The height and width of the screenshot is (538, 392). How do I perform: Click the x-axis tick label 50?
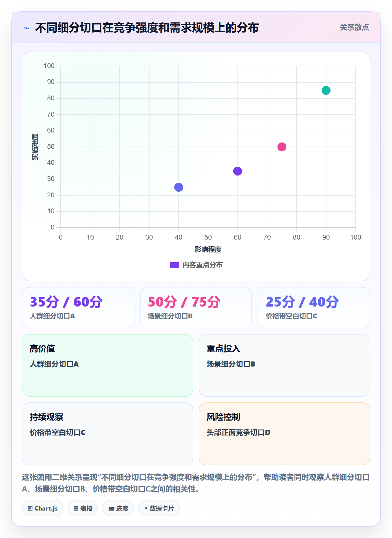tap(208, 237)
